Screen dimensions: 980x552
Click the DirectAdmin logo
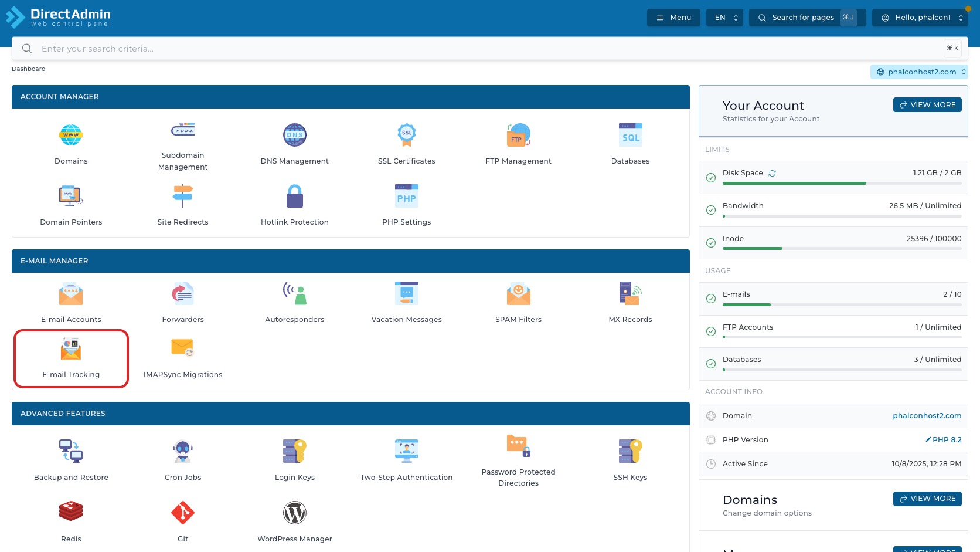58,17
